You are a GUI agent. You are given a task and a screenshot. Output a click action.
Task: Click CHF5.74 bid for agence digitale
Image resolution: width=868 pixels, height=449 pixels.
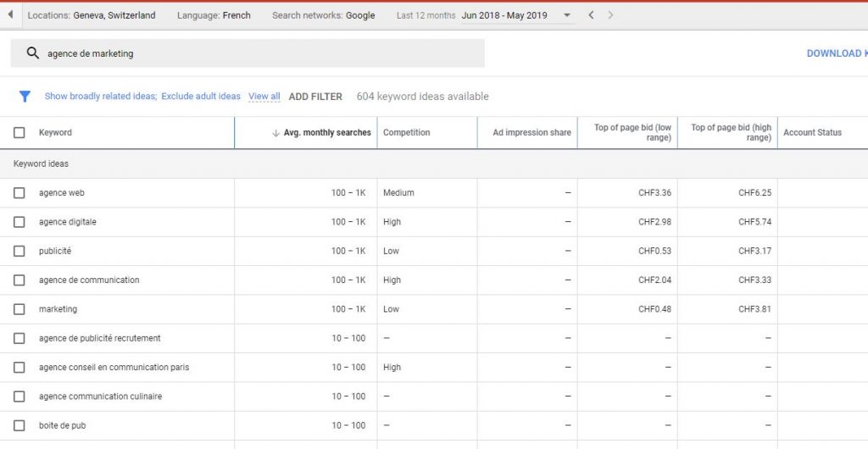point(754,222)
